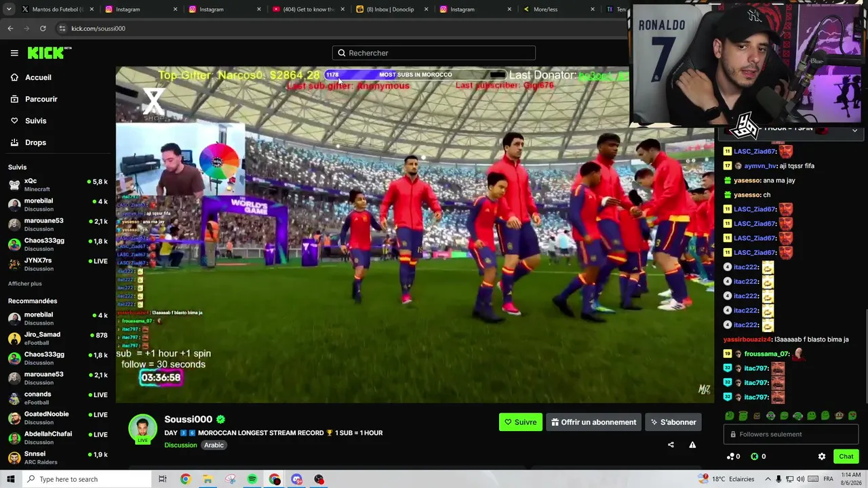Close the Inbox Donoclip tab
Image resolution: width=868 pixels, height=488 pixels.
pyautogui.click(x=425, y=9)
